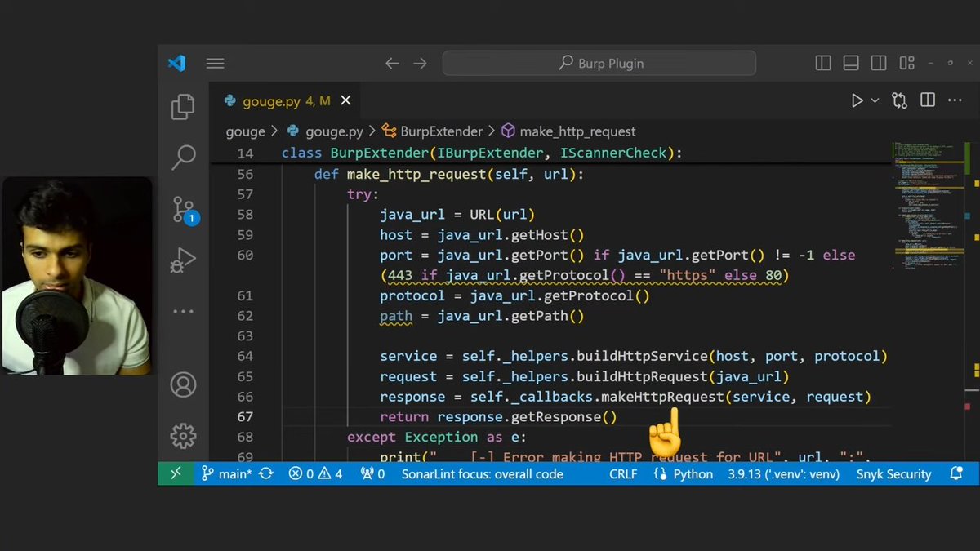Click the make_http_request breadcrumb
980x551 pixels.
[568, 131]
